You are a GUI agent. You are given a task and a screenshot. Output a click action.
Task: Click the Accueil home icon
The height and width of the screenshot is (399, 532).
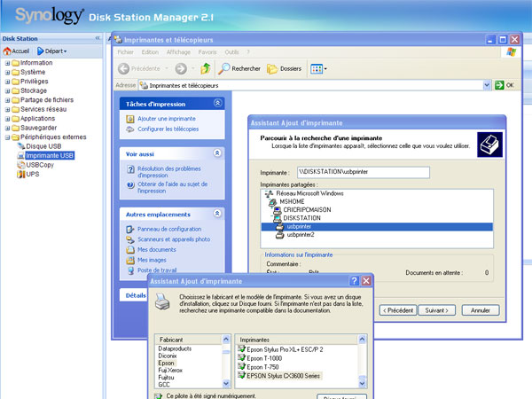(7, 51)
